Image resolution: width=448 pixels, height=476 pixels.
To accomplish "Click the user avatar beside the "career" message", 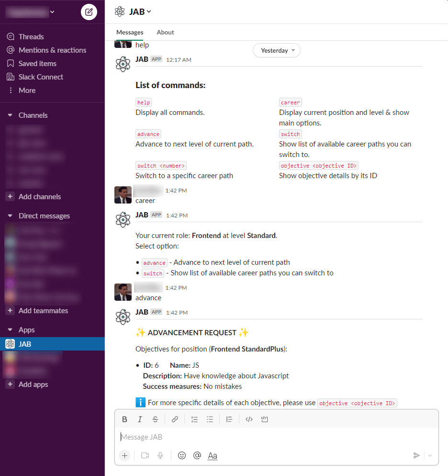I will point(123,195).
